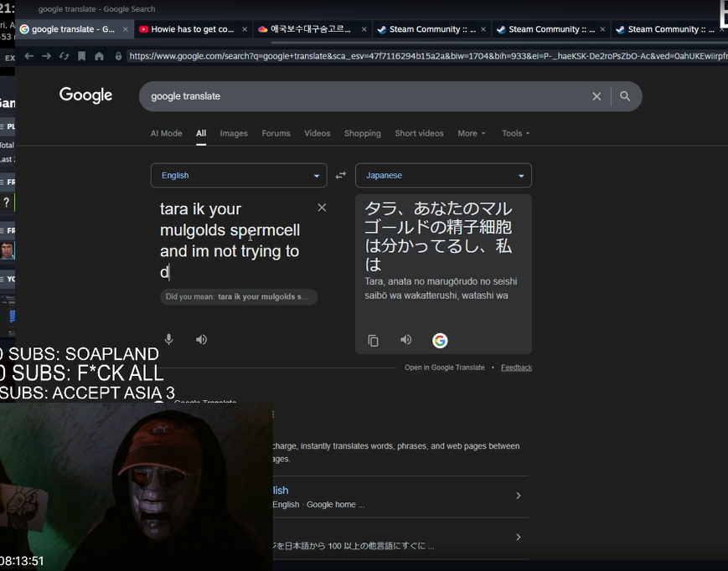The image size is (728, 571).
Task: Expand the Japanese-language result chevron
Action: point(519,538)
